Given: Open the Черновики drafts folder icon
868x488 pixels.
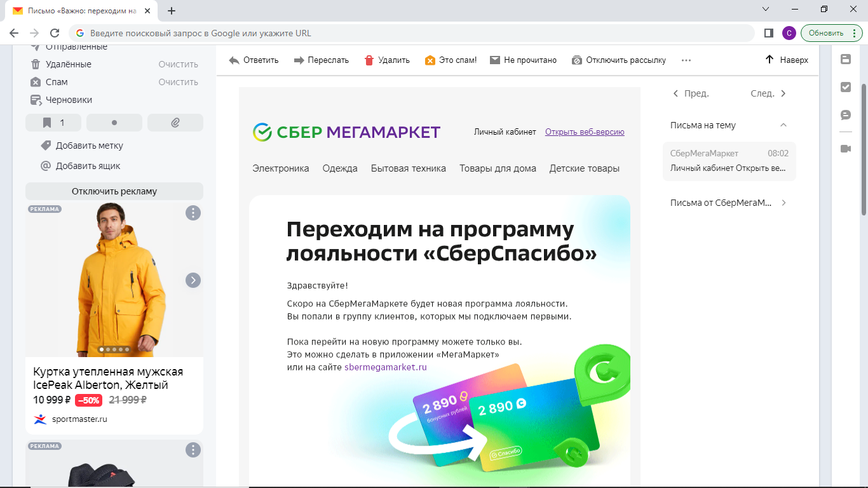Looking at the screenshot, I should click(x=36, y=100).
